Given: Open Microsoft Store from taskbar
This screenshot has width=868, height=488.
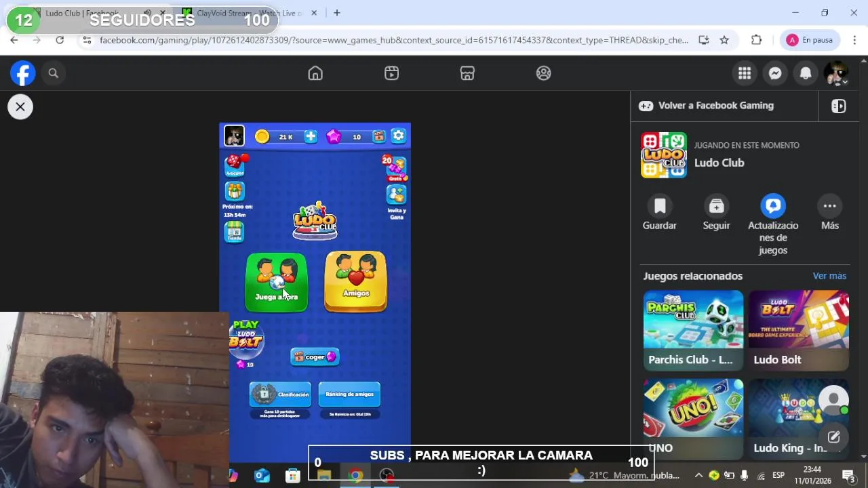Looking at the screenshot, I should coord(293,476).
